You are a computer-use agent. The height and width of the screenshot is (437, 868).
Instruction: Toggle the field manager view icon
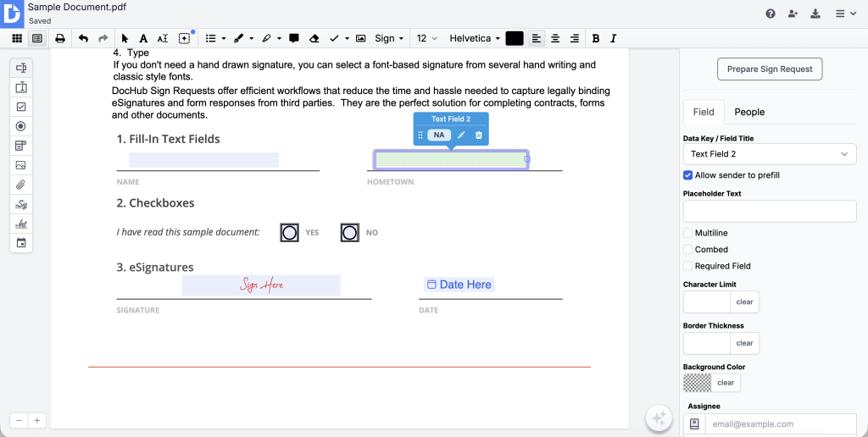[x=37, y=38]
